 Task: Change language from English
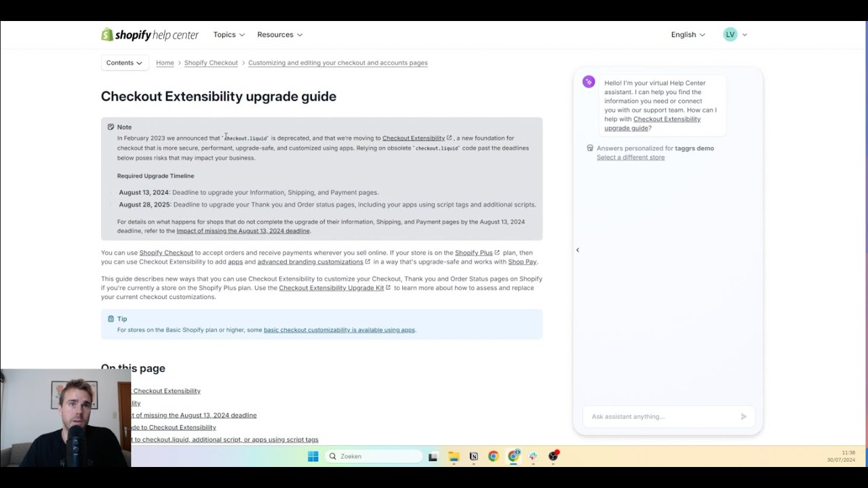click(688, 35)
